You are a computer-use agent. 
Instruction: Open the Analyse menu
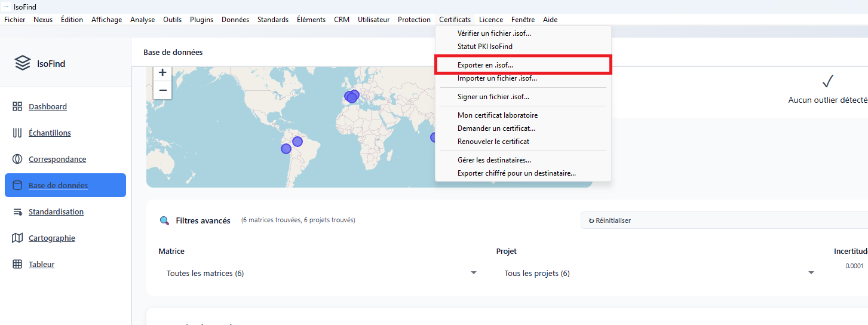[143, 20]
